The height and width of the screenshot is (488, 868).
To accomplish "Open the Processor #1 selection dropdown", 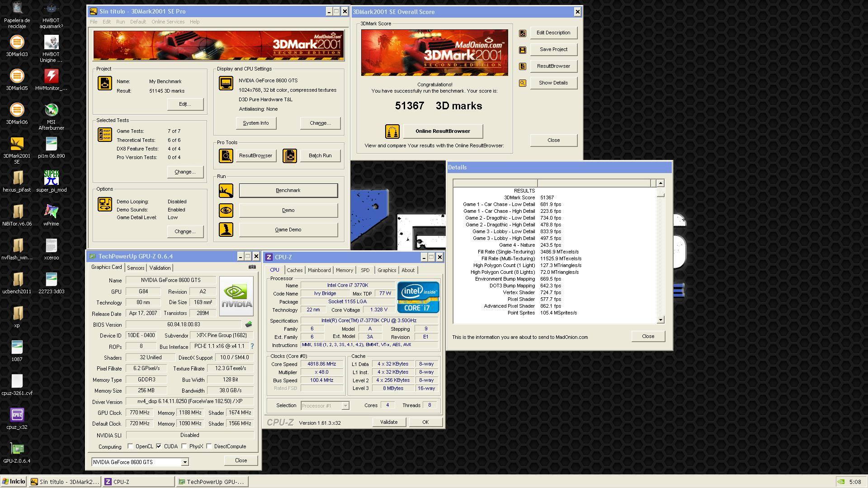I will click(x=345, y=406).
